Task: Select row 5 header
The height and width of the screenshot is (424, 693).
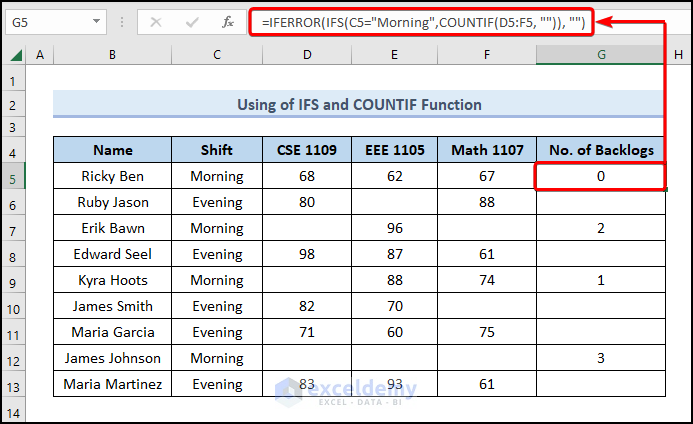Action: [x=14, y=176]
